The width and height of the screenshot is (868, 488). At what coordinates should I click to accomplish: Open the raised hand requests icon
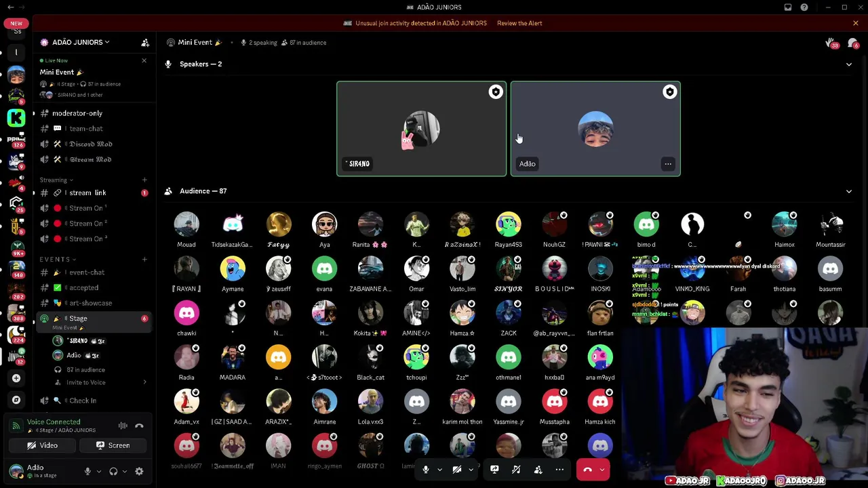point(831,43)
